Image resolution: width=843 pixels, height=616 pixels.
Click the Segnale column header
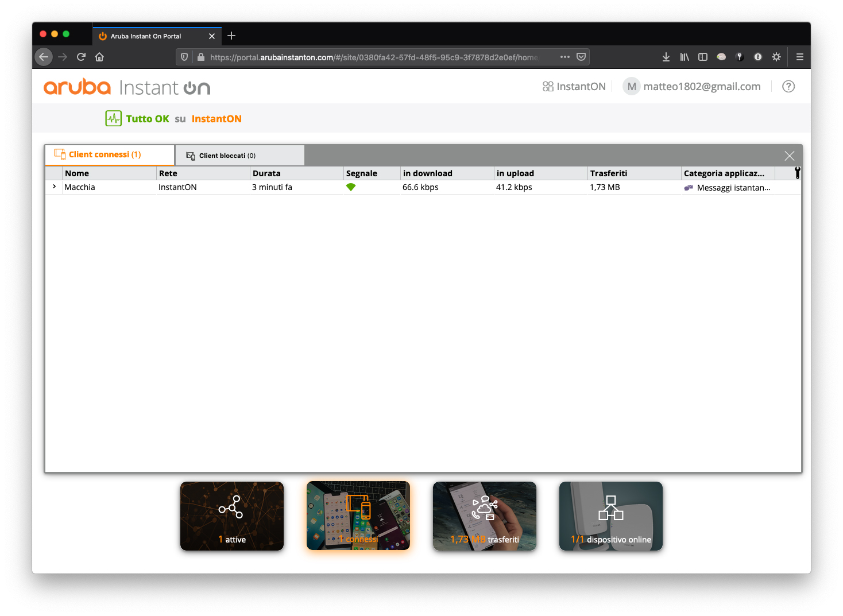click(372, 173)
